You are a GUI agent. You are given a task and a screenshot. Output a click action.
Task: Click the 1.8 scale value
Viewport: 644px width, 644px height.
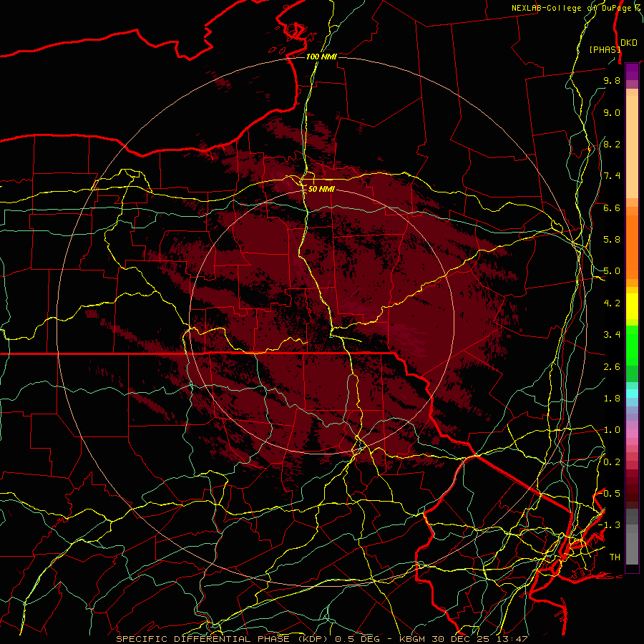612,399
